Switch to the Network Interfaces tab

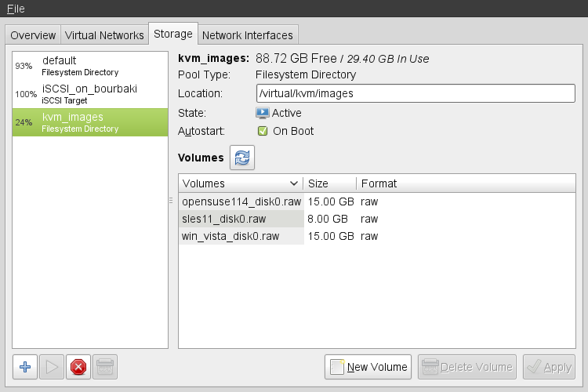click(247, 35)
